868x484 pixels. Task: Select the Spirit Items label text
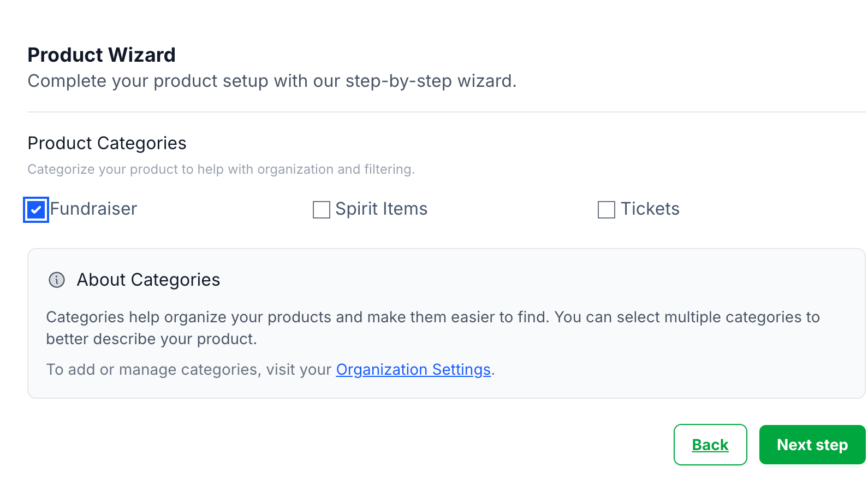point(381,209)
